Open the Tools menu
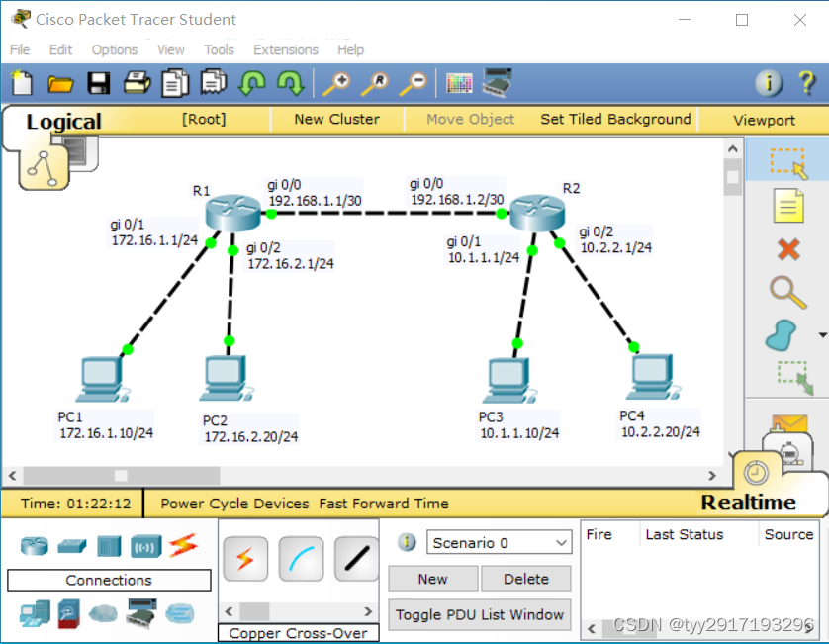Viewport: 829px width, 644px height. pyautogui.click(x=219, y=49)
